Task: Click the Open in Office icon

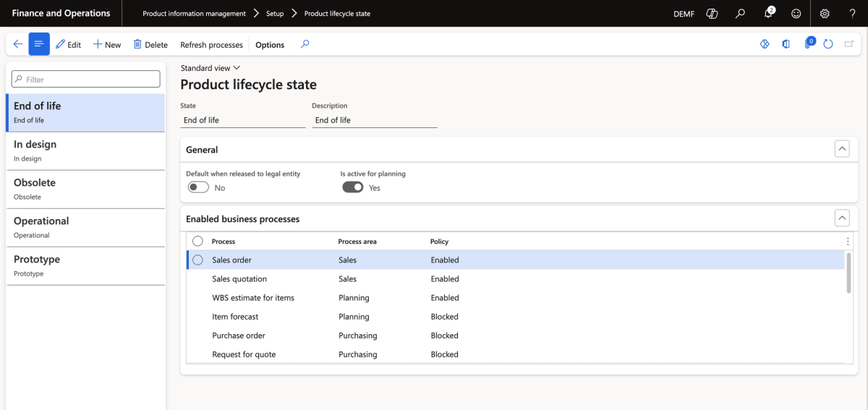Action: tap(786, 44)
